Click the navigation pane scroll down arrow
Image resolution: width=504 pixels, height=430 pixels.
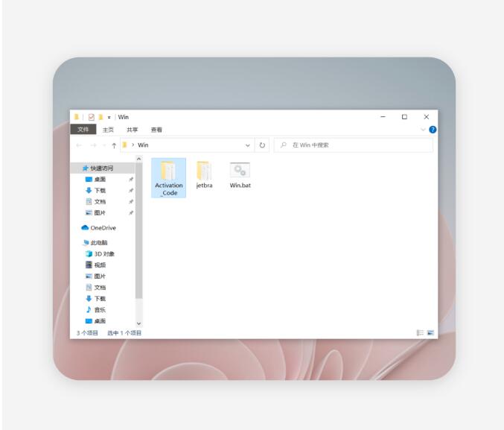tap(138, 323)
